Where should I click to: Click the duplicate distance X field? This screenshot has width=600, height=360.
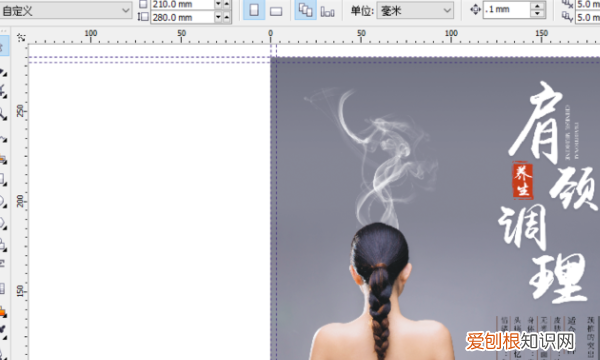pyautogui.click(x=588, y=4)
